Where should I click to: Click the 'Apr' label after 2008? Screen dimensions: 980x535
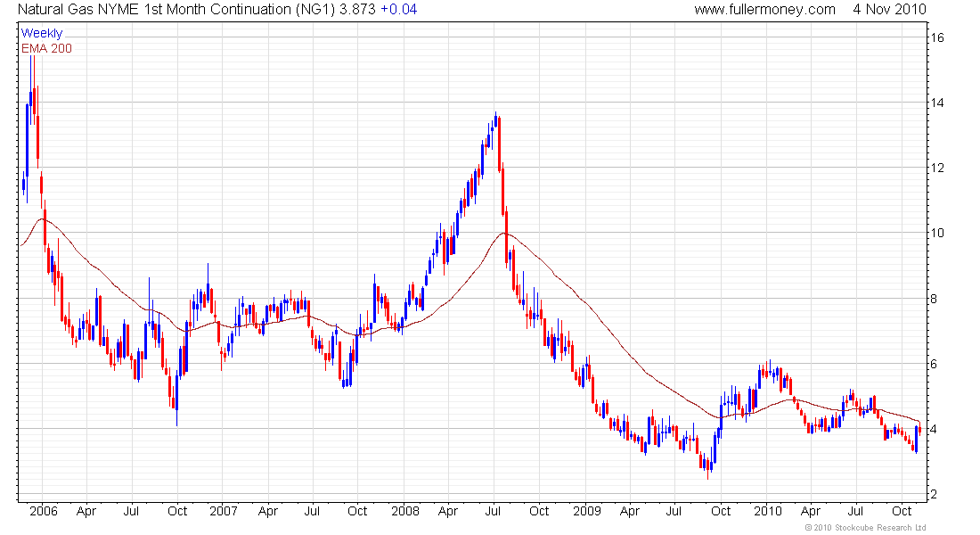pos(448,511)
